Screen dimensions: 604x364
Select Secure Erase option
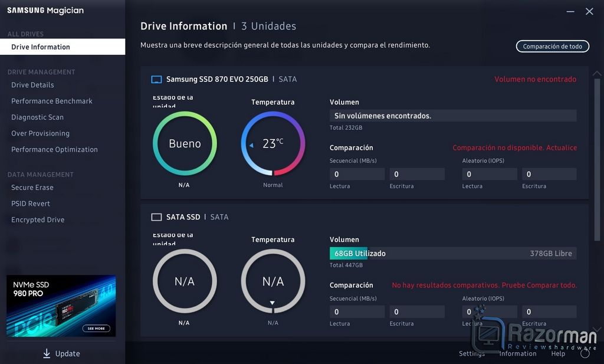(32, 188)
